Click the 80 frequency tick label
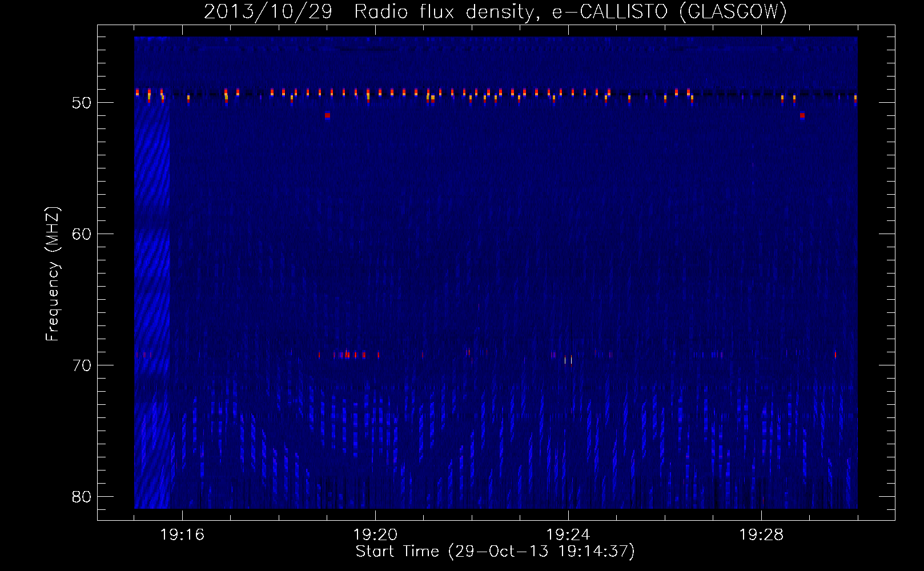The image size is (924, 571). [82, 497]
